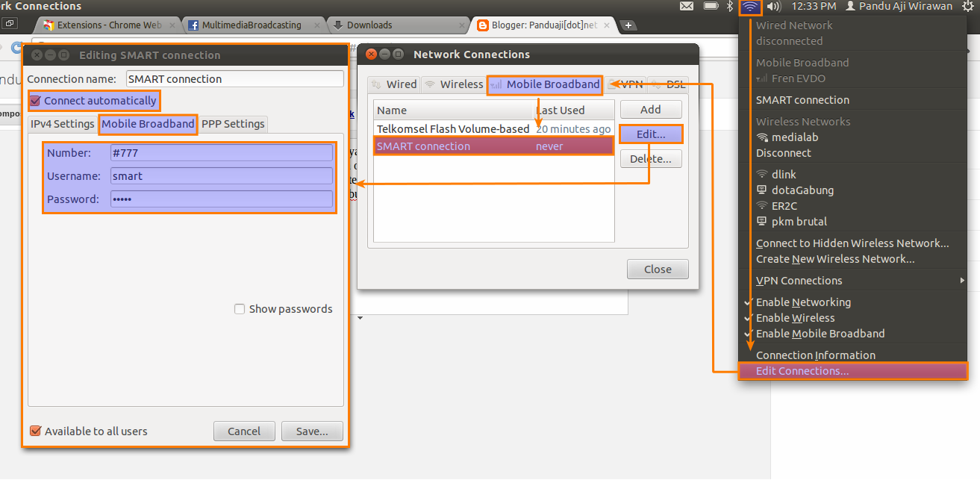Close the Network Connections dialog via Close button
This screenshot has width=980, height=480.
pos(658,269)
